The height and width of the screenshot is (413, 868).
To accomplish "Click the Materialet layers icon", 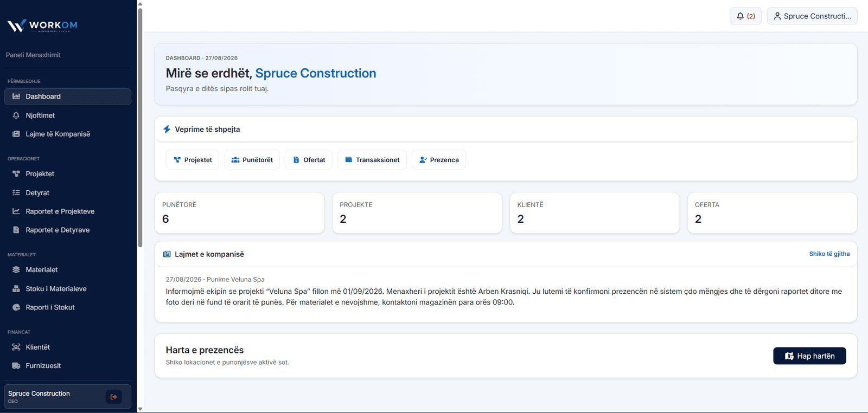I will point(16,270).
